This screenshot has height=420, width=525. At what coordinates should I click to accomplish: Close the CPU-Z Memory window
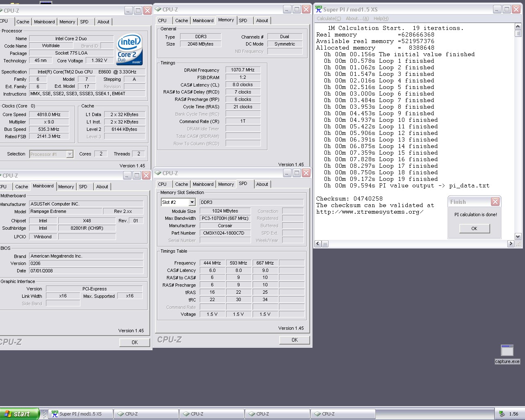[x=306, y=9]
